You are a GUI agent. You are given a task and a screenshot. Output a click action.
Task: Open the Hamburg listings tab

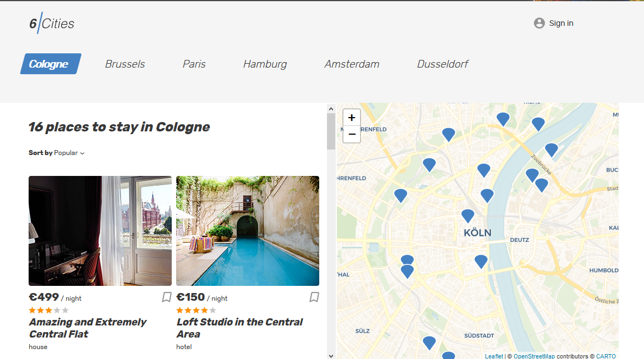pyautogui.click(x=265, y=64)
